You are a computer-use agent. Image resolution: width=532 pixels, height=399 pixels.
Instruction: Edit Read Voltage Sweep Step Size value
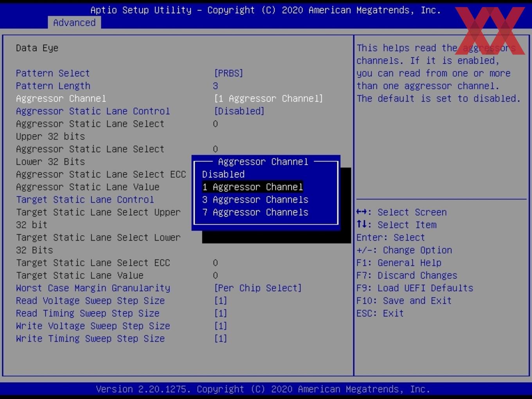pyautogui.click(x=221, y=301)
